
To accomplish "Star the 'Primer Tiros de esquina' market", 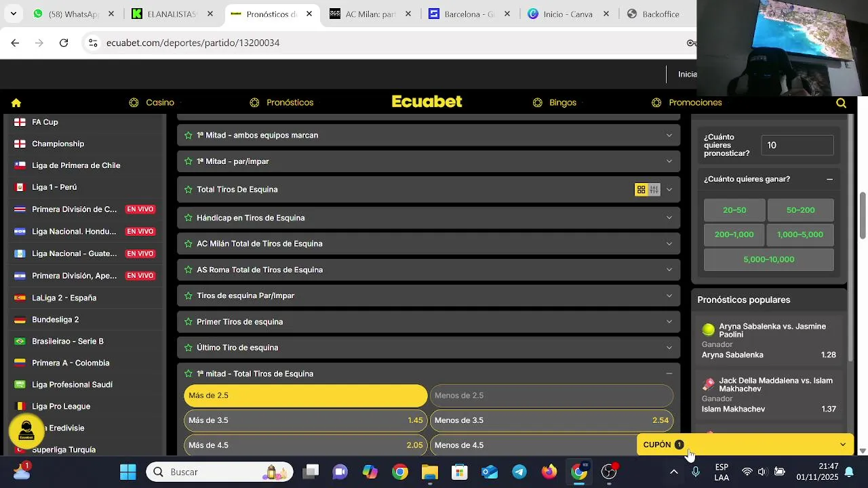I will 189,322.
